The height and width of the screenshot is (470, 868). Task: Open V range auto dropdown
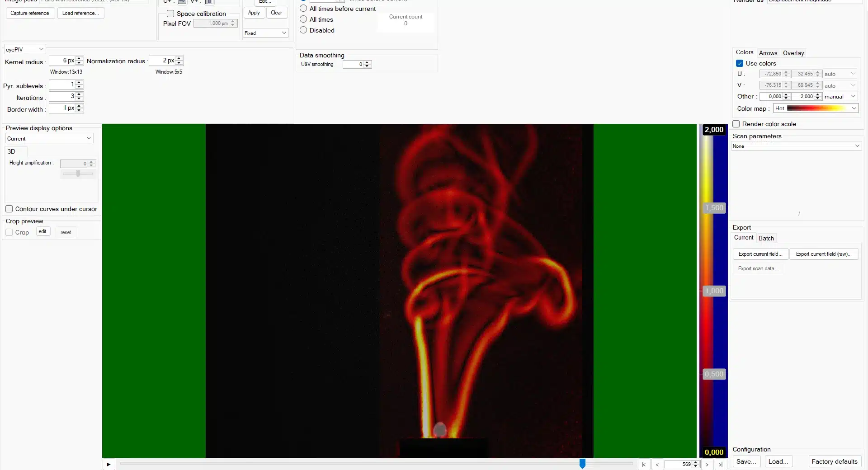point(840,85)
